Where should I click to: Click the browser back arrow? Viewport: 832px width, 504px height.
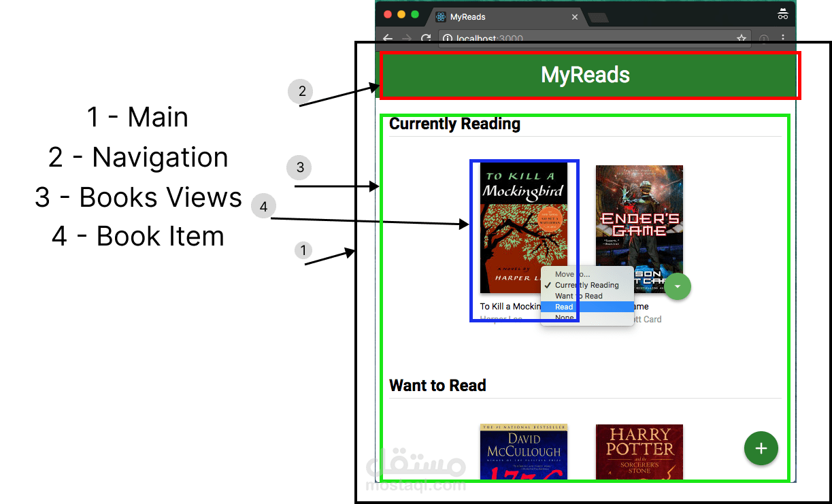point(387,39)
